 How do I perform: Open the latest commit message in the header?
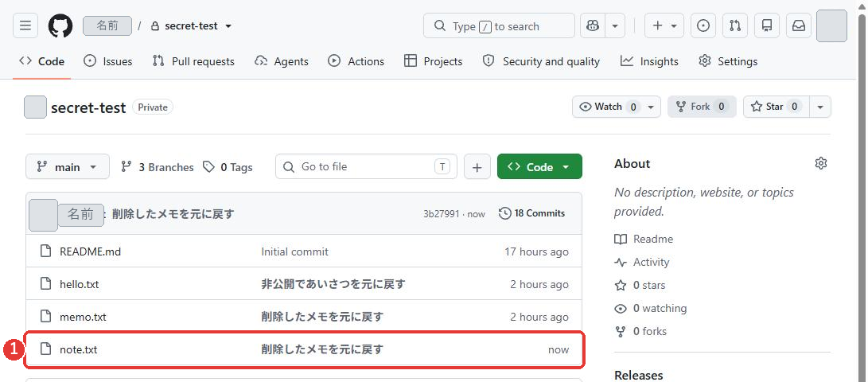[173, 214]
